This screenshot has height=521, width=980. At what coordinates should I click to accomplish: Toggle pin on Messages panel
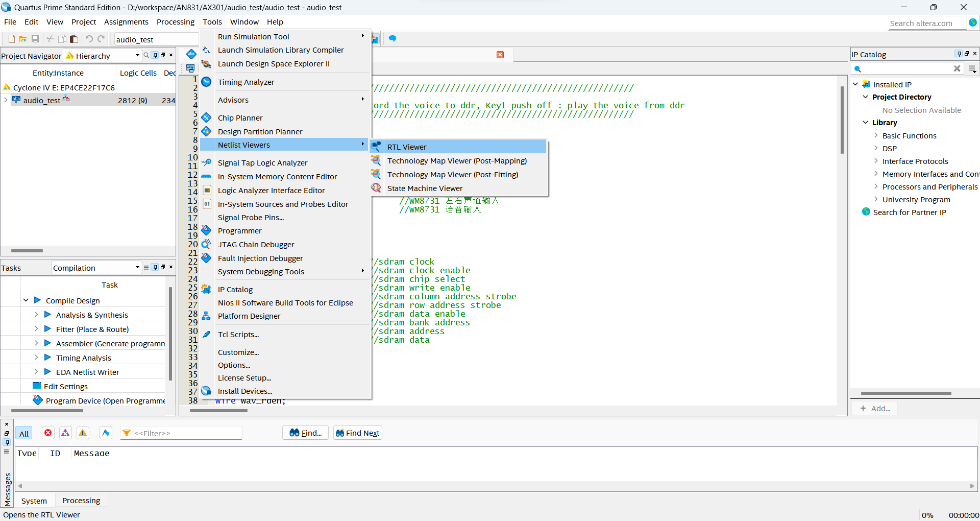click(7, 442)
